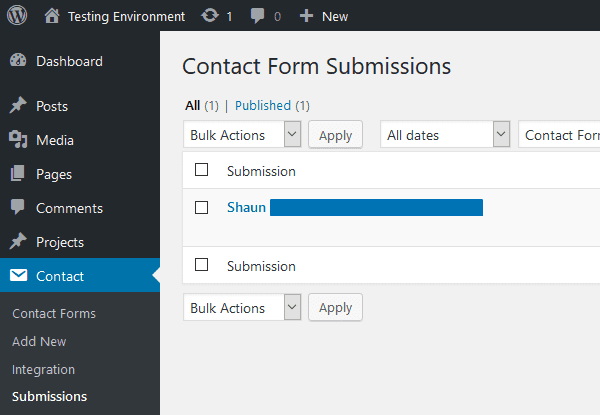600x415 pixels.
Task: Click the Dashboard gauge icon
Action: point(18,61)
